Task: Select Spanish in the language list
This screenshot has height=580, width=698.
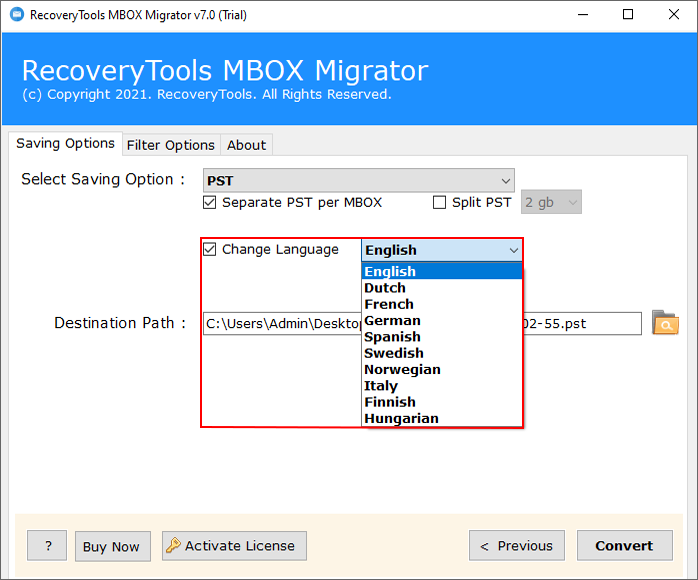Action: coord(442,337)
